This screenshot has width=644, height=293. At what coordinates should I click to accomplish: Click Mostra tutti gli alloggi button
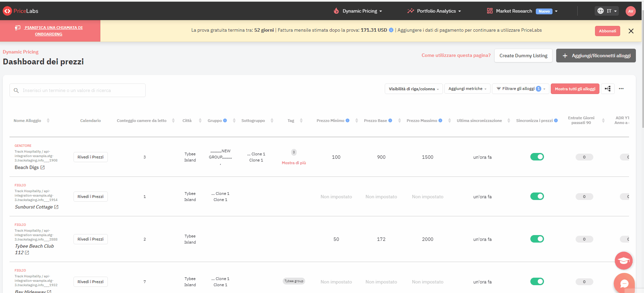(x=575, y=89)
